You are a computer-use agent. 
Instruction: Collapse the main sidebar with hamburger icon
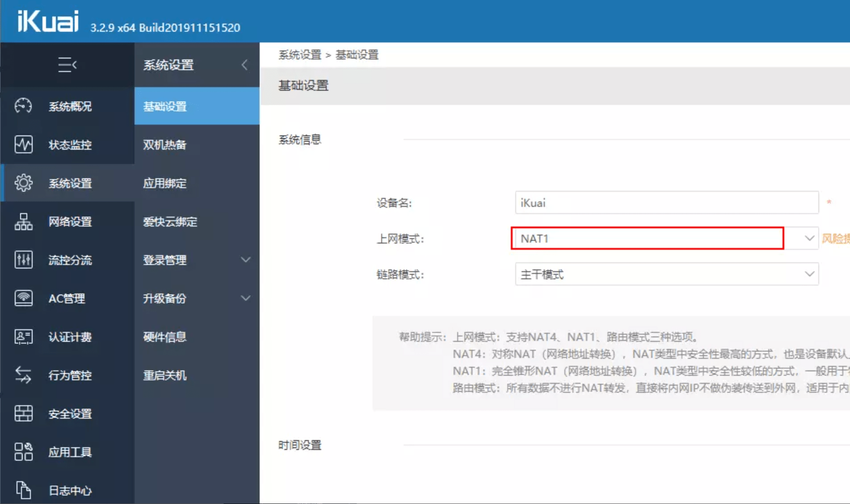coord(67,65)
